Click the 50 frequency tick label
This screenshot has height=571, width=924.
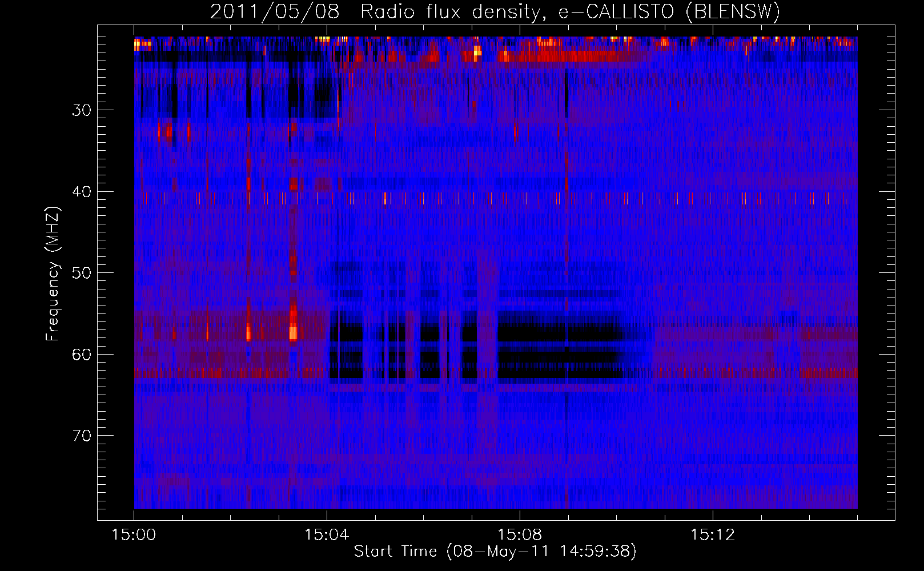pos(82,273)
